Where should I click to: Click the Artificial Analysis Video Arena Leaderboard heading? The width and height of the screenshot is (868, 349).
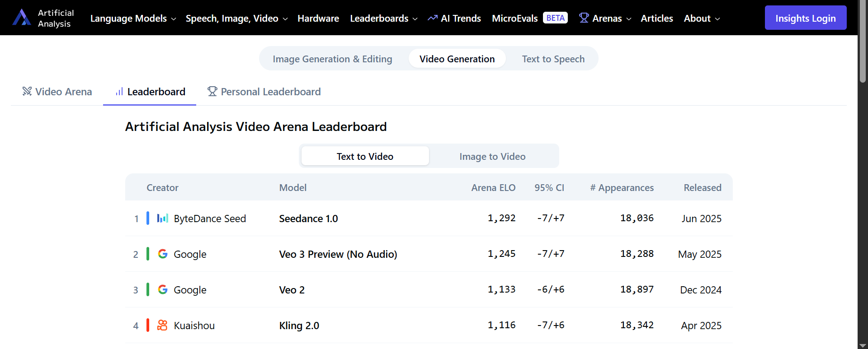256,126
